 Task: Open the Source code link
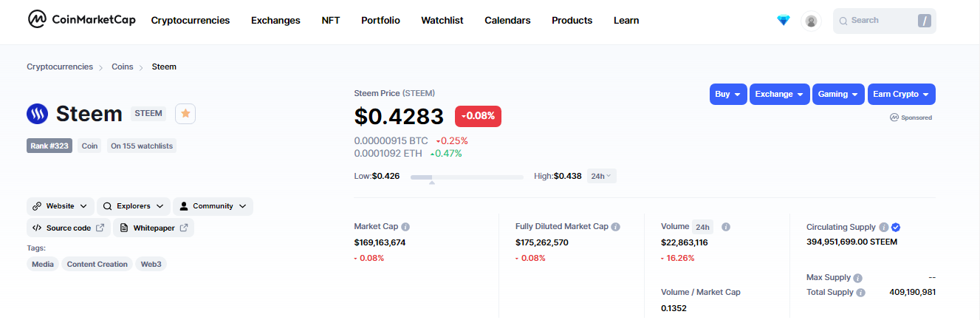pos(69,228)
